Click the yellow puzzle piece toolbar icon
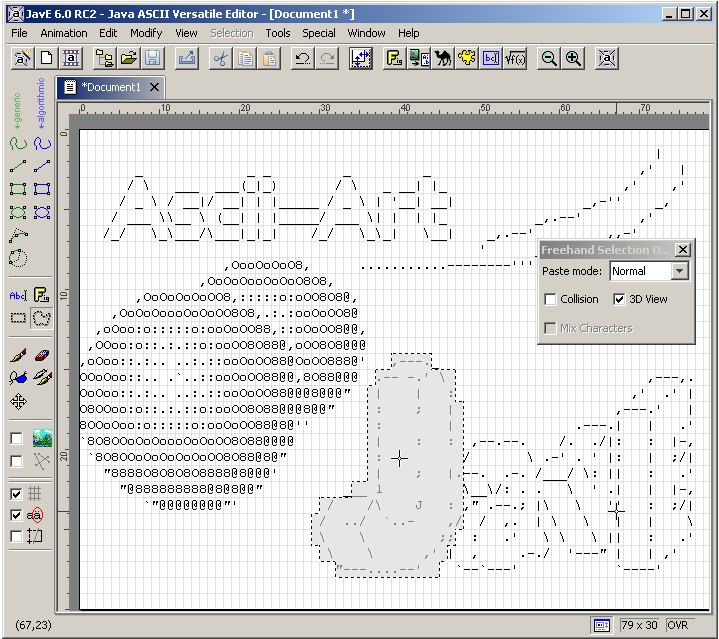 (x=467, y=58)
